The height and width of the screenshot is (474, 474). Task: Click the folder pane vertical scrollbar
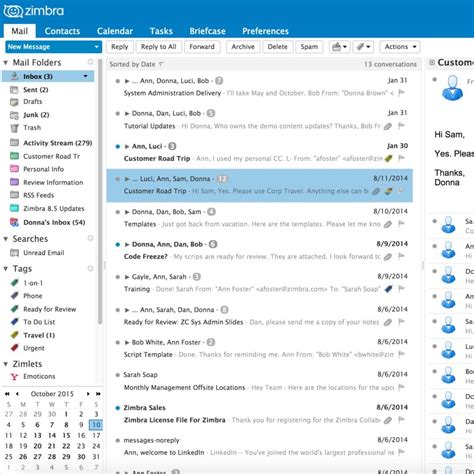pyautogui.click(x=100, y=192)
